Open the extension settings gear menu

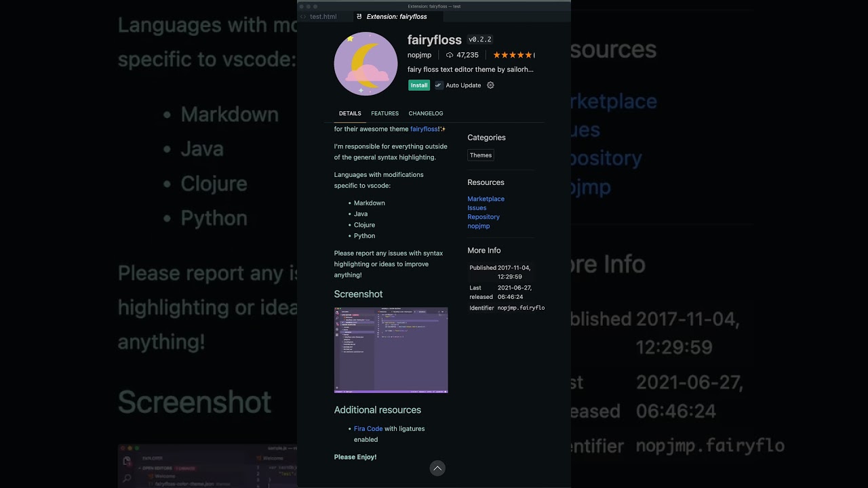point(490,85)
